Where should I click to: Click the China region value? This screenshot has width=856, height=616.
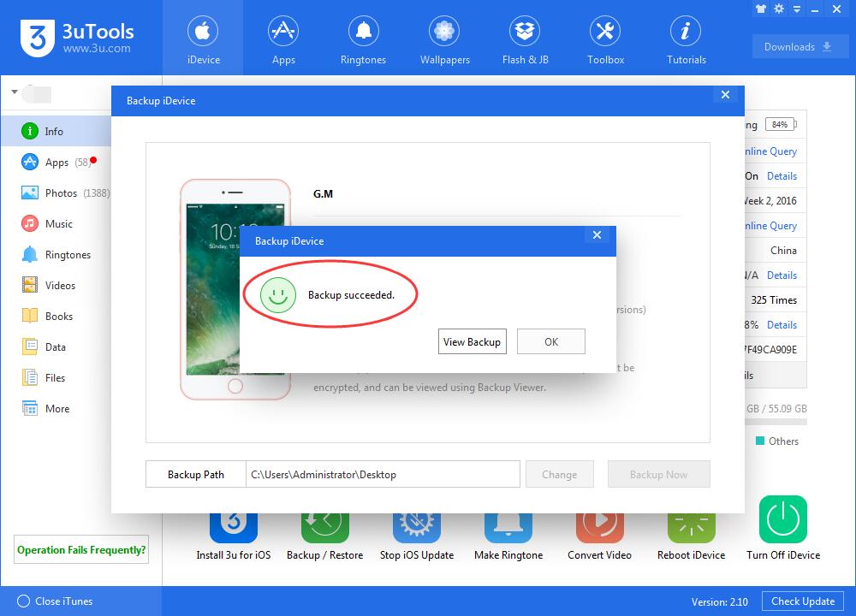click(x=783, y=251)
